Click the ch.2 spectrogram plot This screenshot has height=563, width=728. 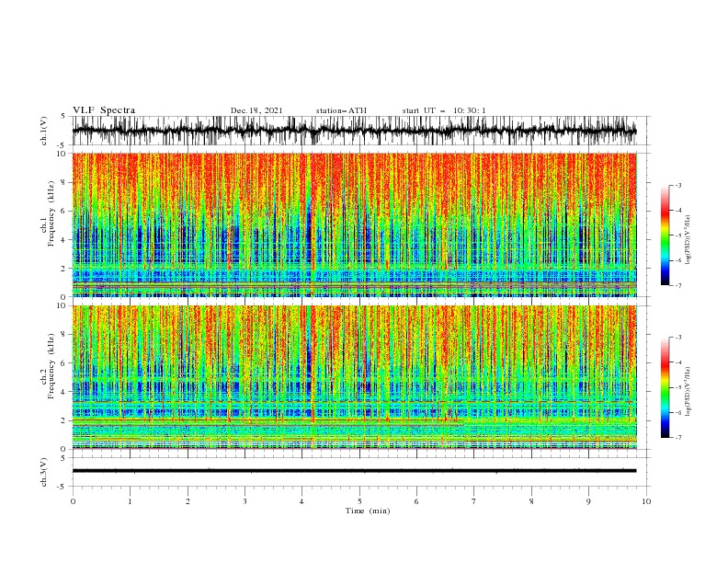point(354,377)
